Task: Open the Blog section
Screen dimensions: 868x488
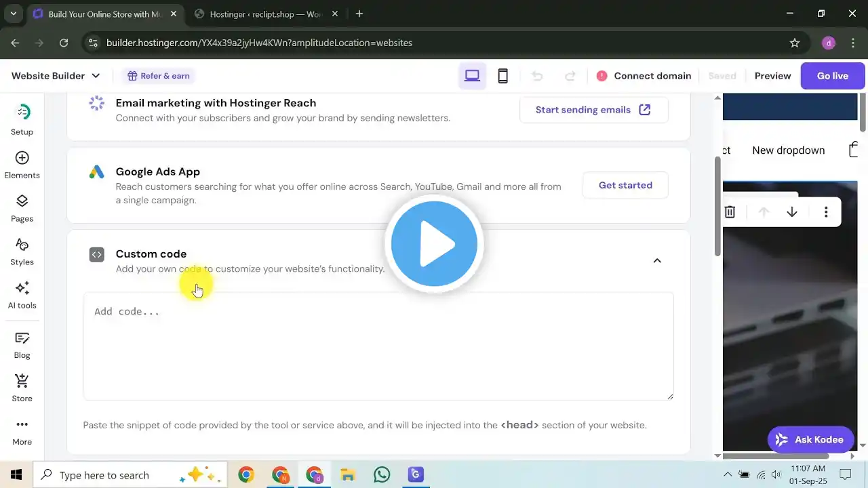Action: coord(22,344)
